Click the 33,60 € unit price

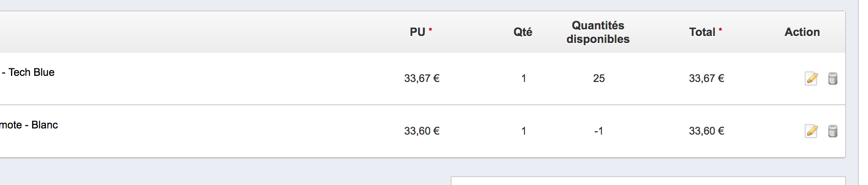click(x=422, y=131)
